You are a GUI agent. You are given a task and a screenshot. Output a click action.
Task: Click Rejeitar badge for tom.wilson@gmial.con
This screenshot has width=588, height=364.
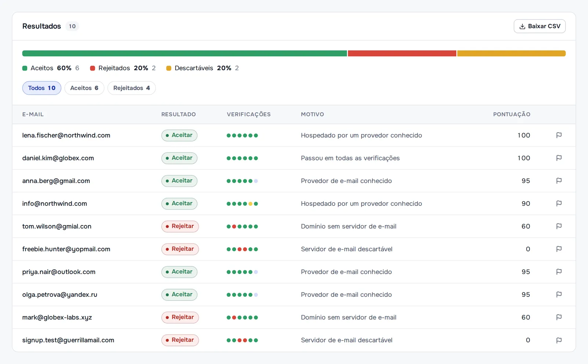[180, 226]
